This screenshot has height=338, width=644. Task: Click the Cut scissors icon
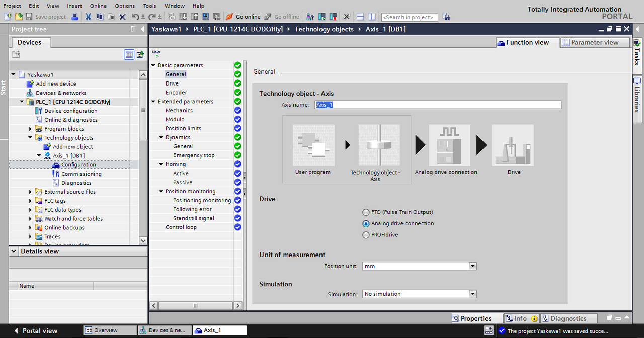click(89, 17)
